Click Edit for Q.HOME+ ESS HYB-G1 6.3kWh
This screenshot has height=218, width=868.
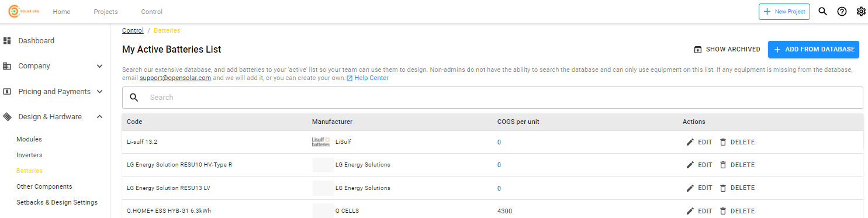[699, 211]
